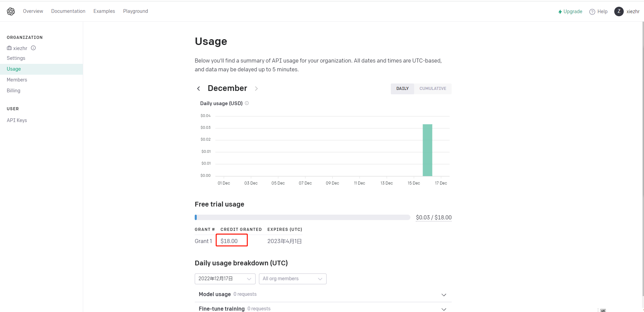Open the Documentation tab
644x312 pixels.
click(68, 11)
